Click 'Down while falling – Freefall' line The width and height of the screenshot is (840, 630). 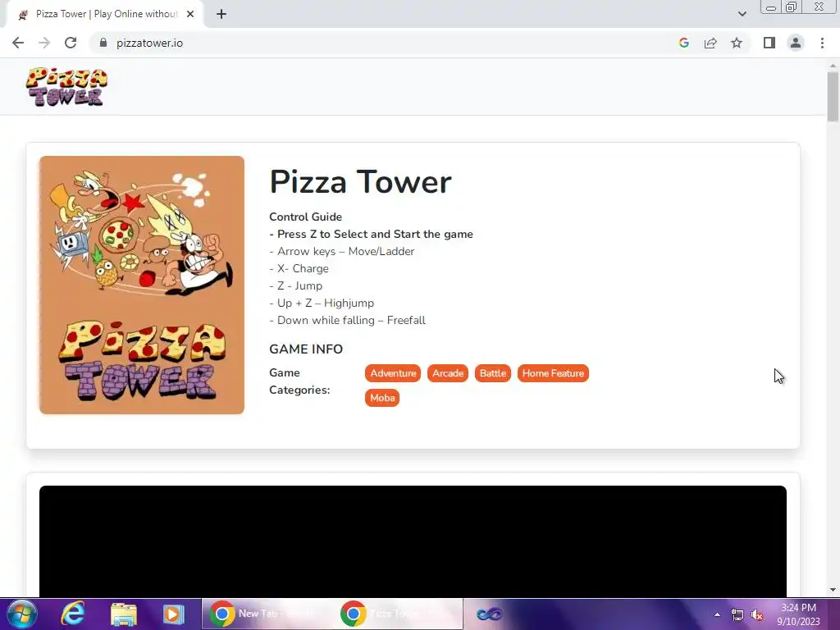pyautogui.click(x=347, y=320)
